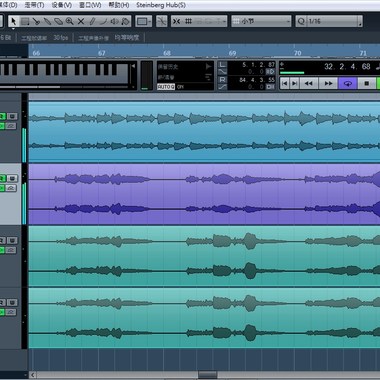Viewport: 380px width, 380px height.
Task: Click the horizontal scrollbar thumb at the bottom
Action: pos(208,375)
